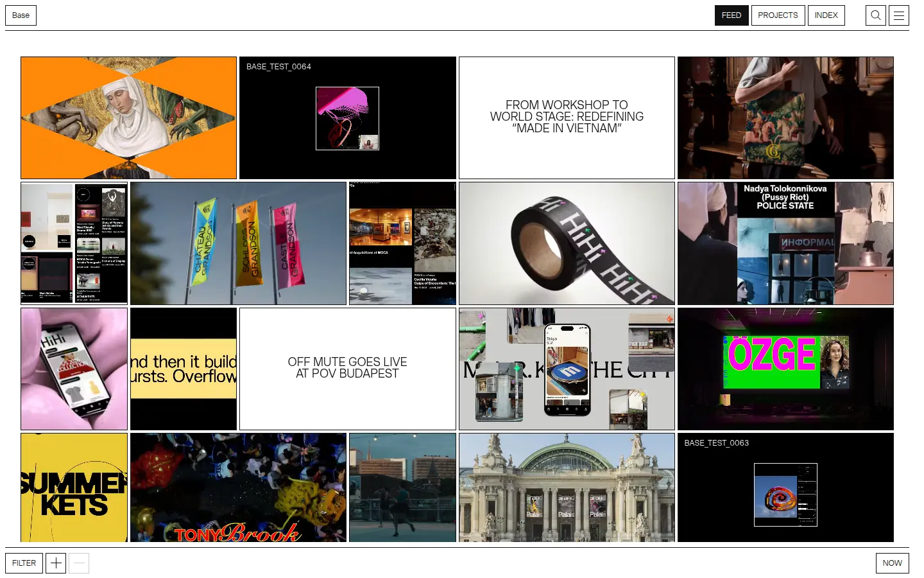
Task: Open the ÖZGE green screen tile
Action: [785, 369]
